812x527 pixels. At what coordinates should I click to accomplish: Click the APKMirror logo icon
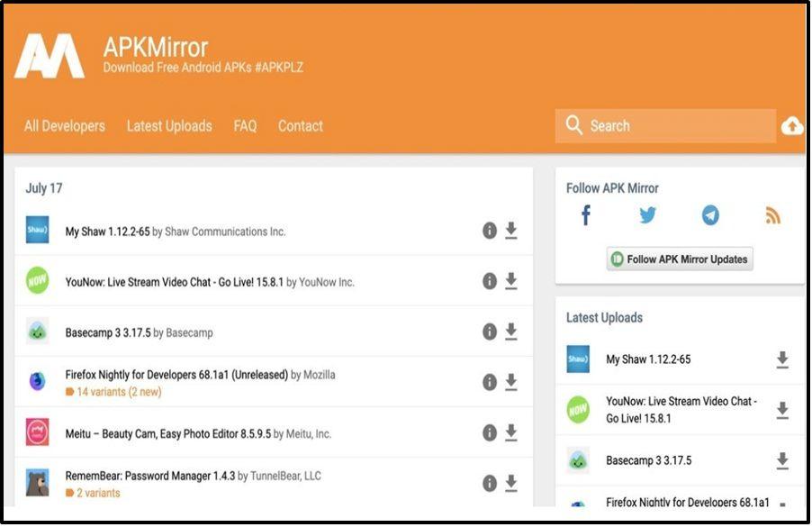tap(50, 56)
